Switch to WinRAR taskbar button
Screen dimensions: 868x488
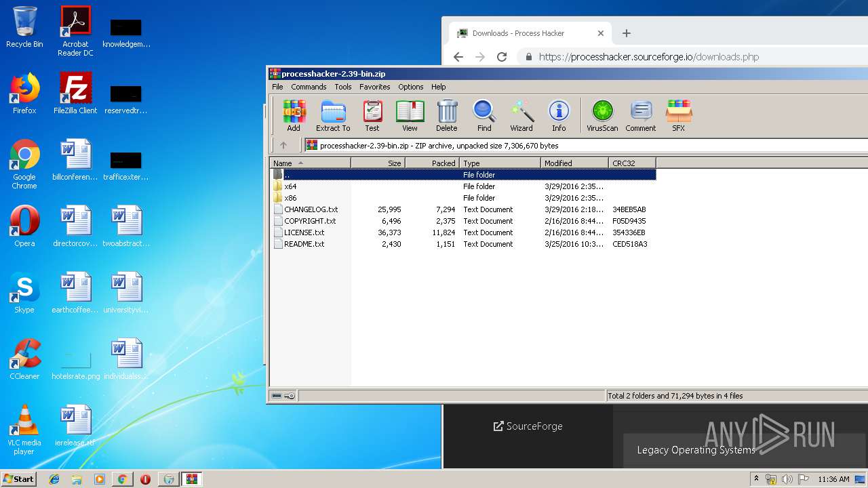click(x=191, y=479)
